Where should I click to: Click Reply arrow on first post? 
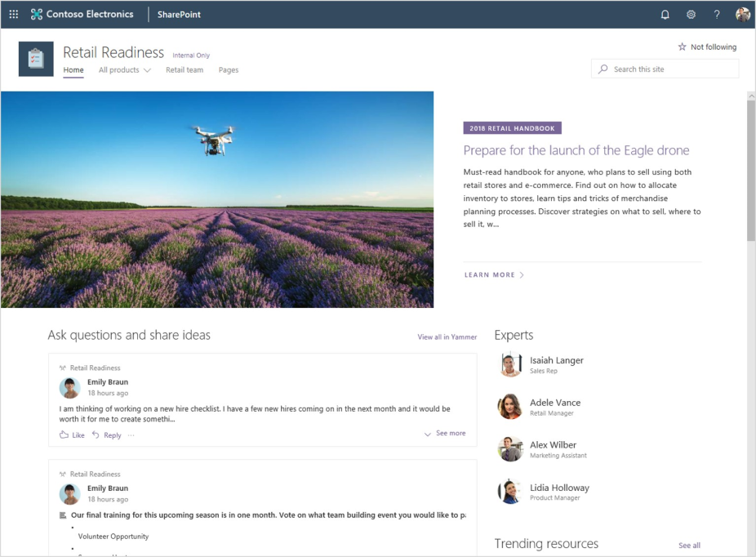pyautogui.click(x=96, y=434)
